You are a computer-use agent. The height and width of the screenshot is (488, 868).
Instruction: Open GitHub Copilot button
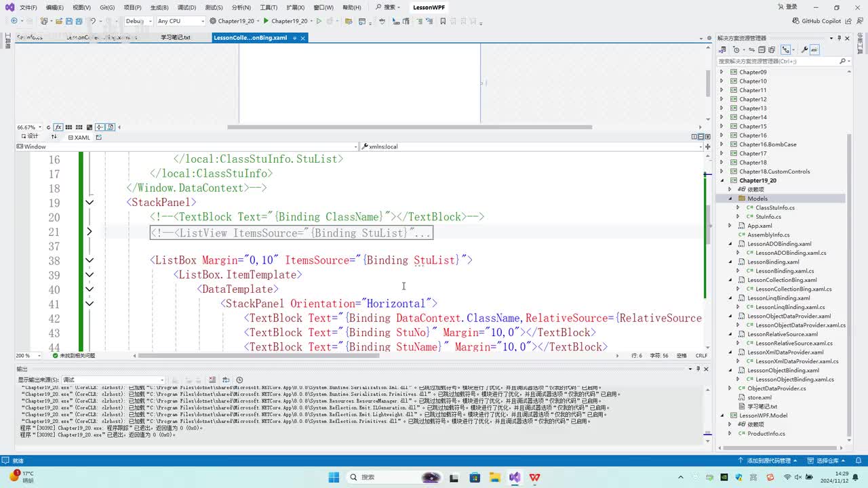pos(816,21)
